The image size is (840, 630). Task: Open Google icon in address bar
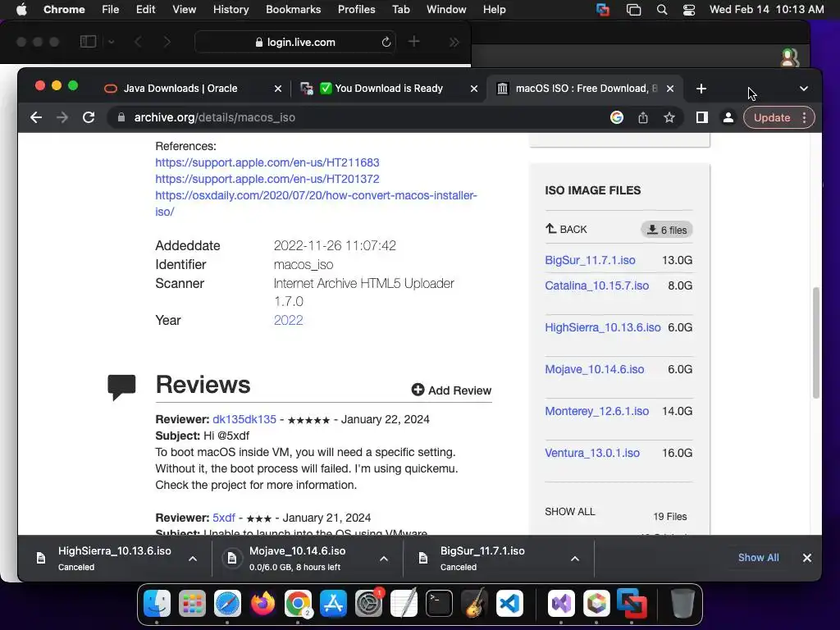[x=617, y=117]
